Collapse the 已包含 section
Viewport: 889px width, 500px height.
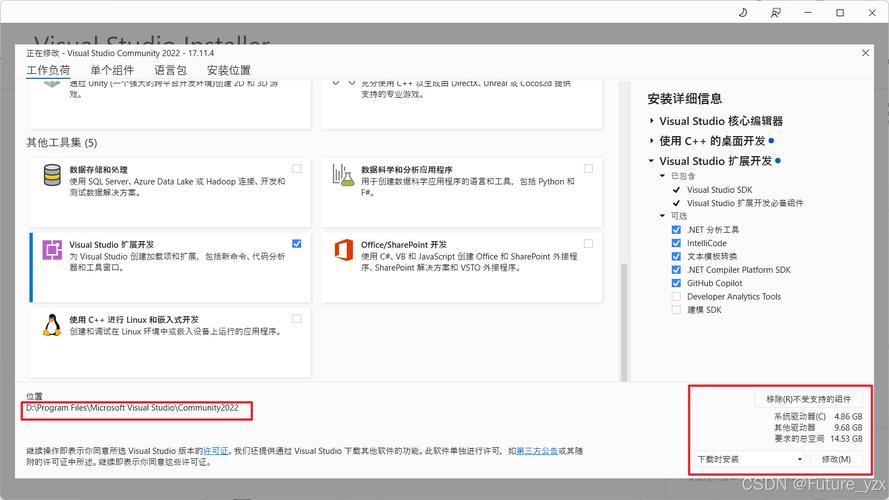pyautogui.click(x=662, y=176)
